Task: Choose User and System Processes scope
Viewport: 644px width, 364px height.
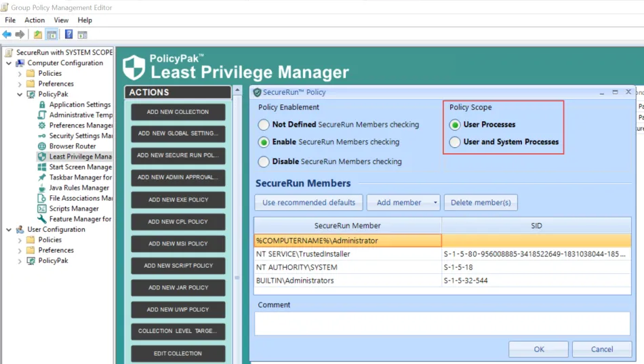Action: coord(455,142)
